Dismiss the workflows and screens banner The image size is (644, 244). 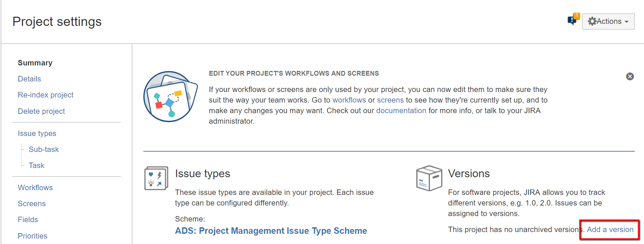coord(630,76)
